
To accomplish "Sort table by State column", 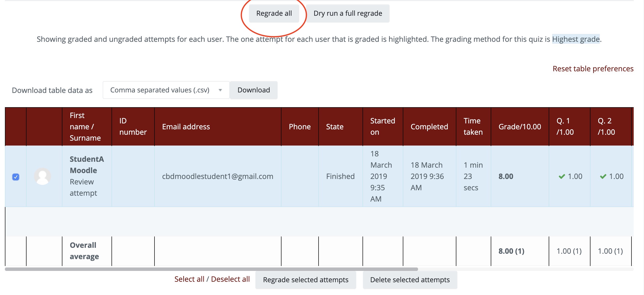I will click(x=335, y=127).
